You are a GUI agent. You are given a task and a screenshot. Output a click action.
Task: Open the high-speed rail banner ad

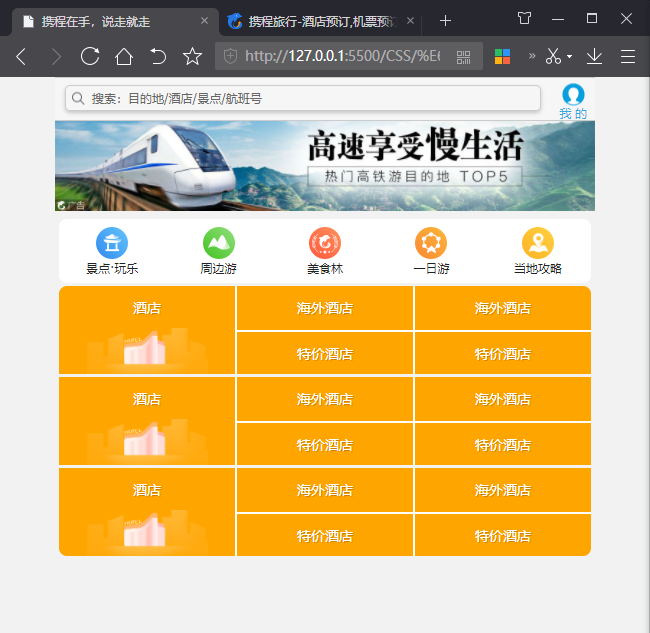pyautogui.click(x=325, y=166)
